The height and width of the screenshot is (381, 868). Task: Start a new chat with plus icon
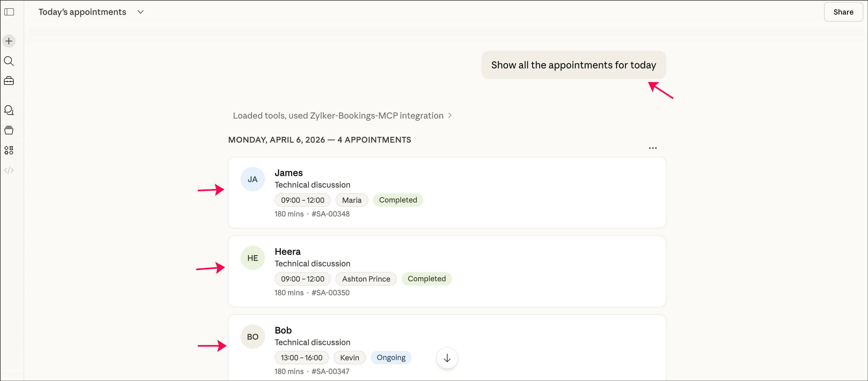[x=9, y=41]
